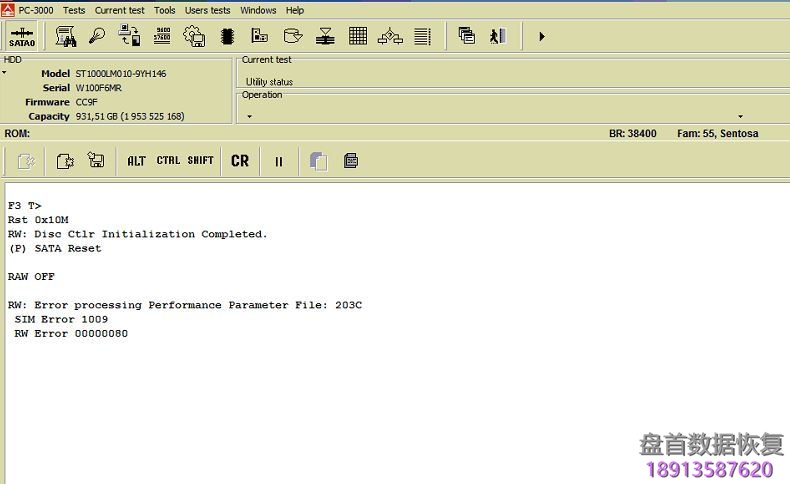Expand the HDD panel dropdown arrow
Screen dimensions: 790x484
click(x=4, y=73)
